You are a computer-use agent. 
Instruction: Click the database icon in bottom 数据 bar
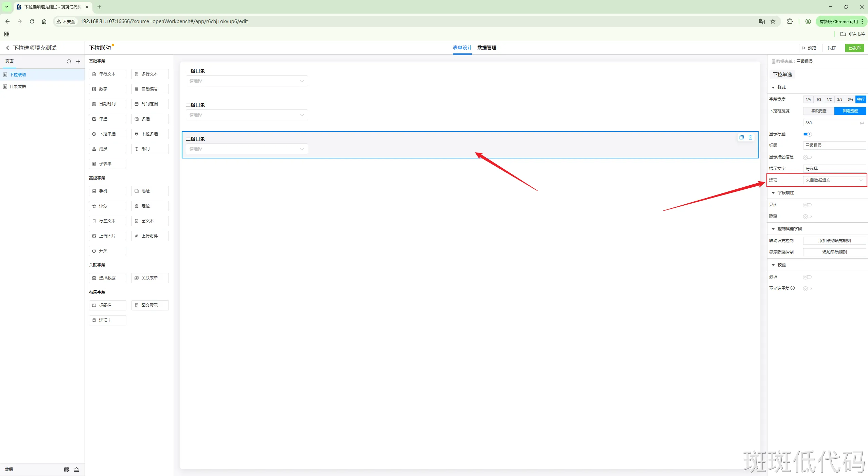point(67,470)
